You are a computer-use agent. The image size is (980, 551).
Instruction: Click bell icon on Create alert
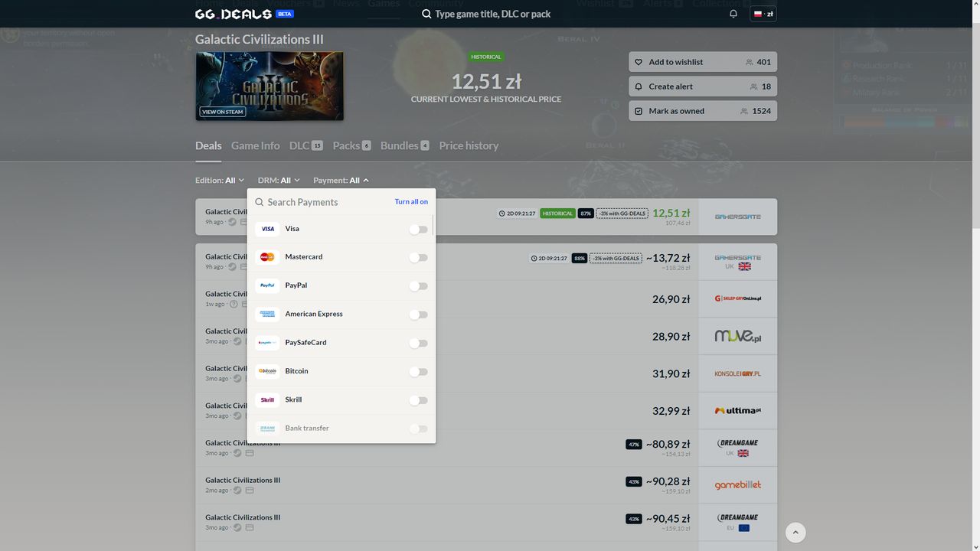[x=639, y=86]
